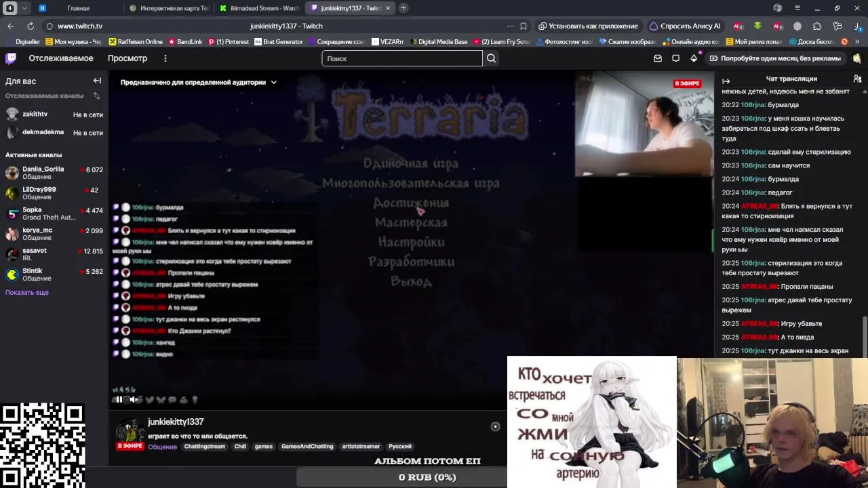Viewport: 868px width, 488px height.
Task: Click the streamer avatar thumbnail below player
Action: coord(130,430)
